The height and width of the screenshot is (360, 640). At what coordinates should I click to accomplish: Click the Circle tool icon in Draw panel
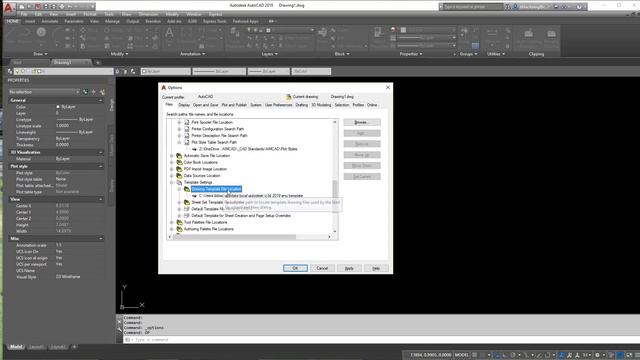click(x=41, y=32)
